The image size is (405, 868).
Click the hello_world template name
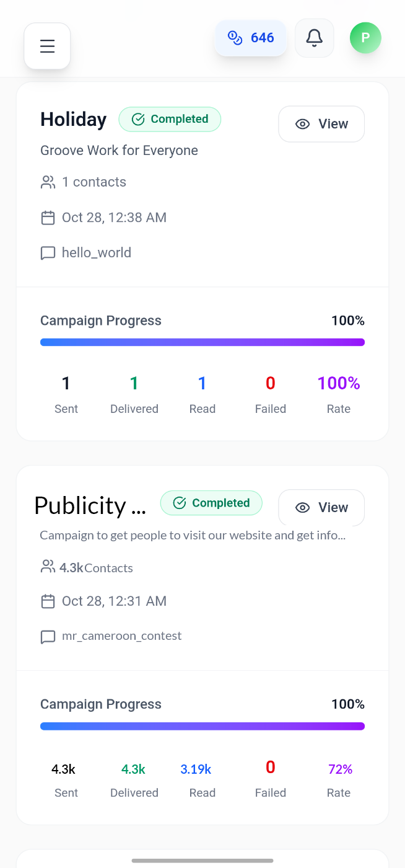(x=97, y=252)
